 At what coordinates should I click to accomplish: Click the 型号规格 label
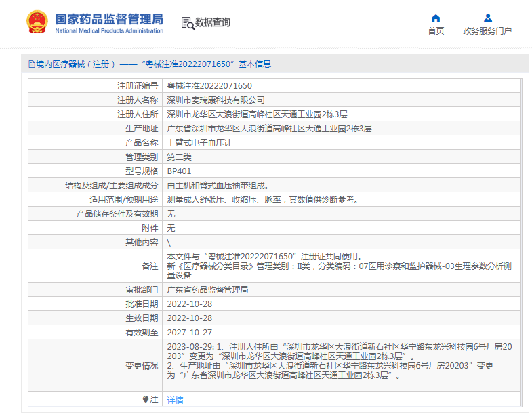coord(142,171)
